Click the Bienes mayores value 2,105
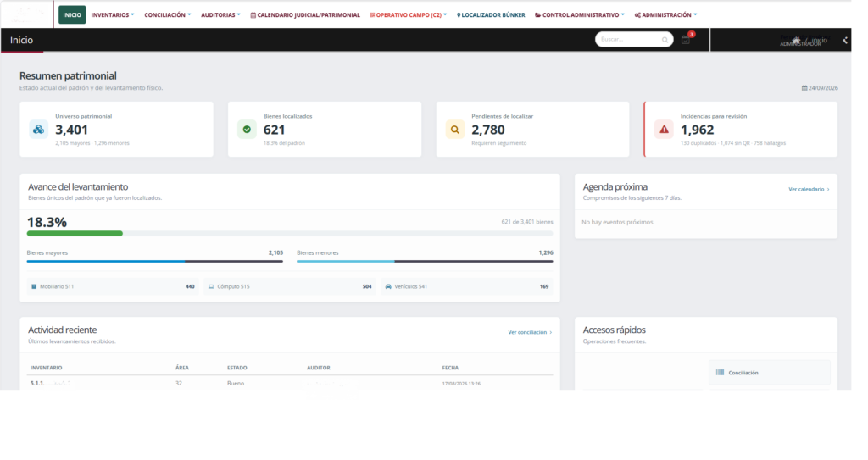868x460 pixels. [275, 252]
